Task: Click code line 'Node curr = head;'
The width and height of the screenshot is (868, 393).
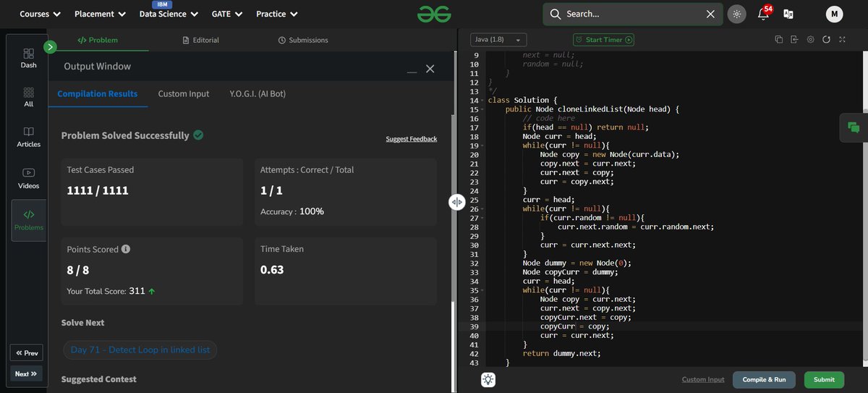Action: pyautogui.click(x=560, y=136)
